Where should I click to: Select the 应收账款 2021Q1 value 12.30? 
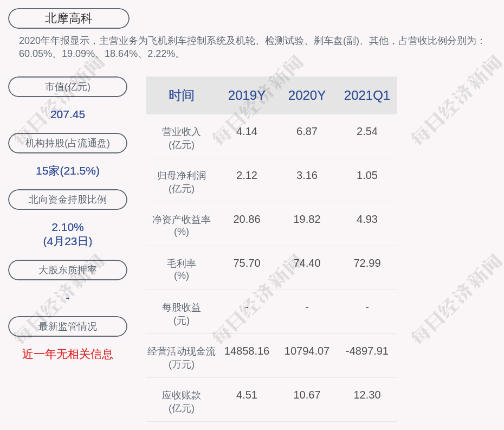(x=367, y=395)
